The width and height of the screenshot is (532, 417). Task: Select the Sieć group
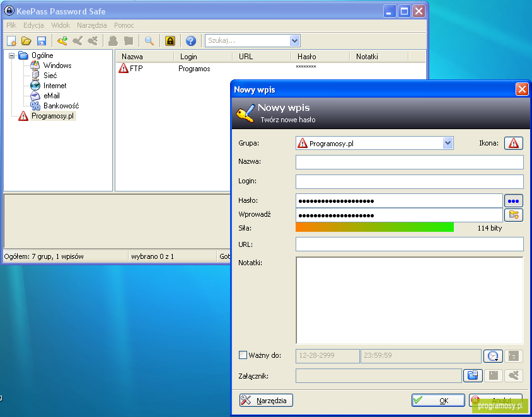point(50,76)
